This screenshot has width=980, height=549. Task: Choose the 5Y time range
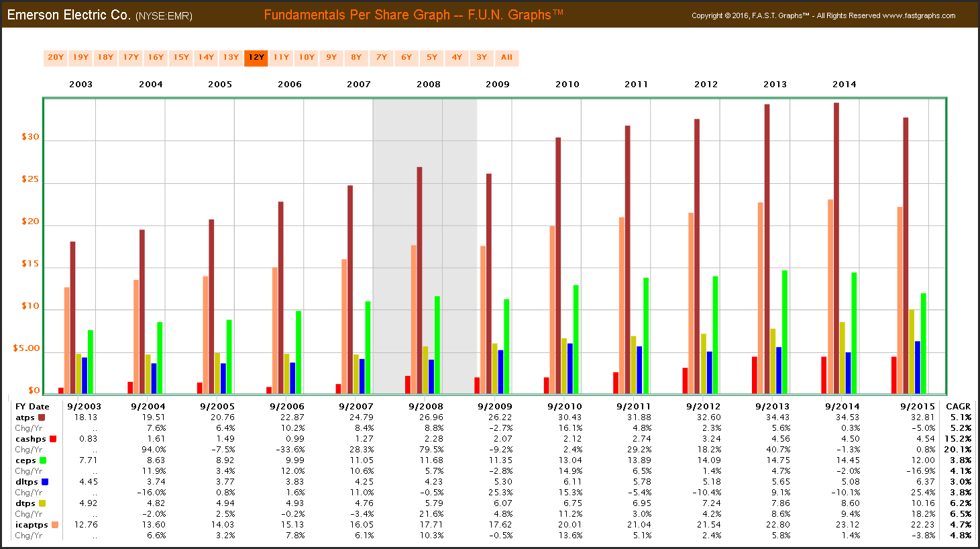coord(432,58)
